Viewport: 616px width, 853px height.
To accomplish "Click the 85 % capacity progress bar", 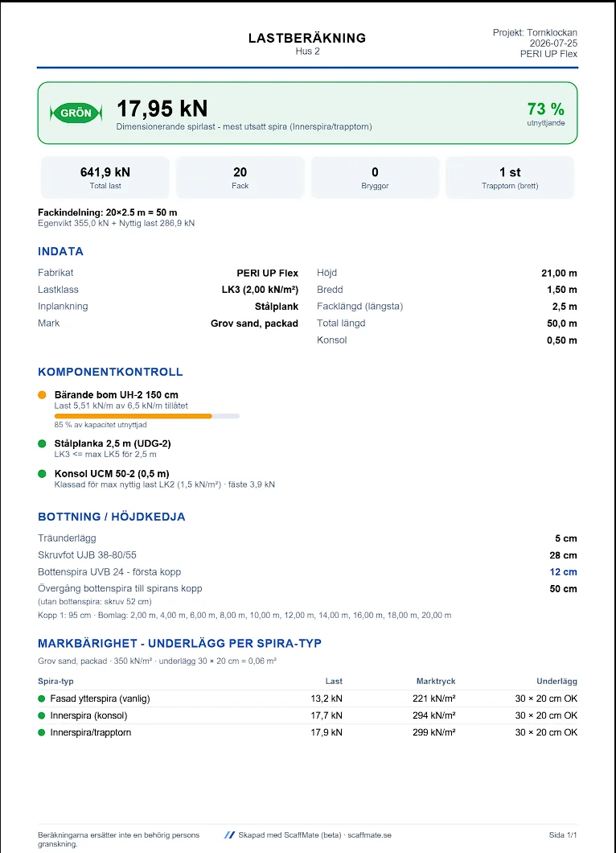I will [x=147, y=416].
